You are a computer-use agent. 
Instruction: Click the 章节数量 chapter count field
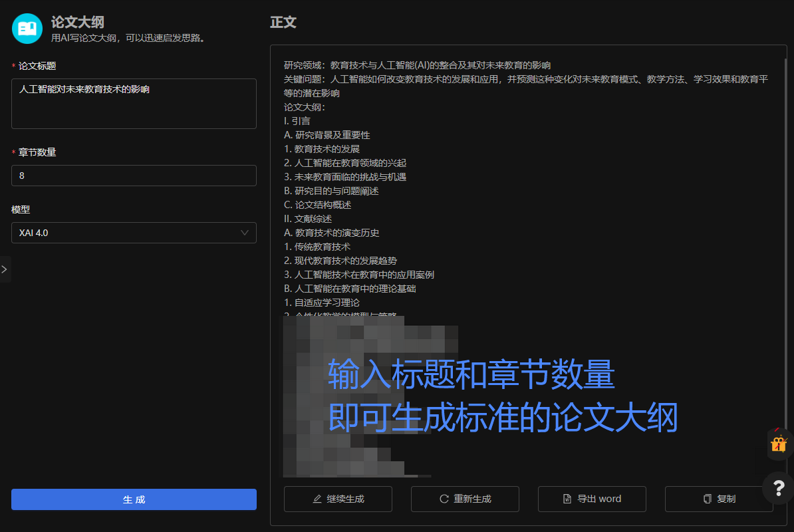click(133, 176)
